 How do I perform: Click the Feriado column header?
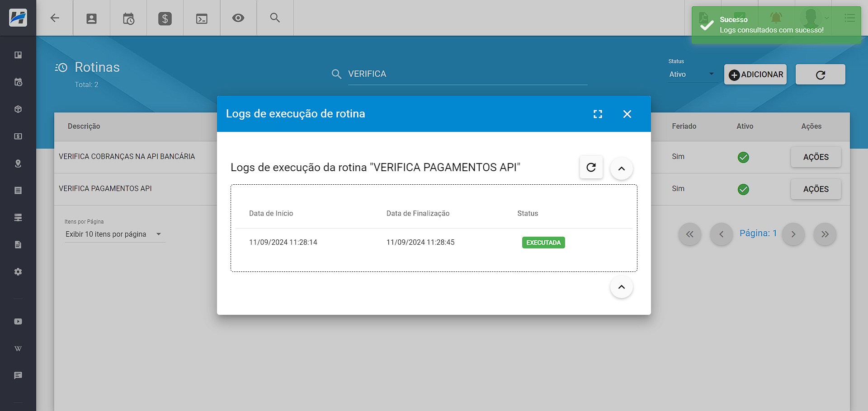684,126
